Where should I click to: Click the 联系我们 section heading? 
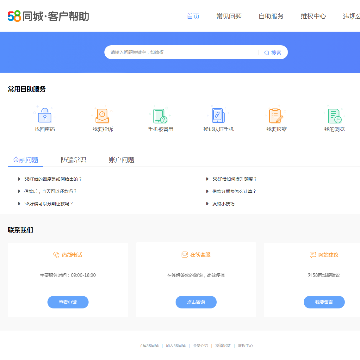click(21, 230)
